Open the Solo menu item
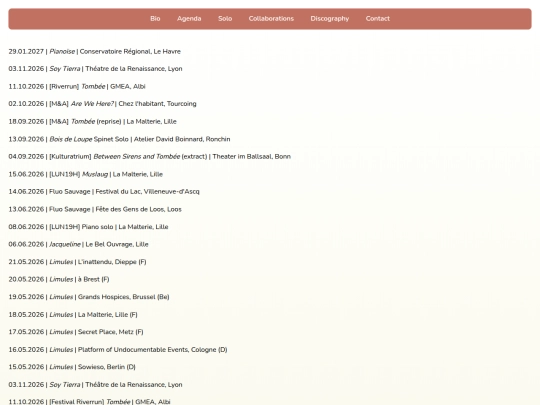The height and width of the screenshot is (405, 540). [x=225, y=19]
